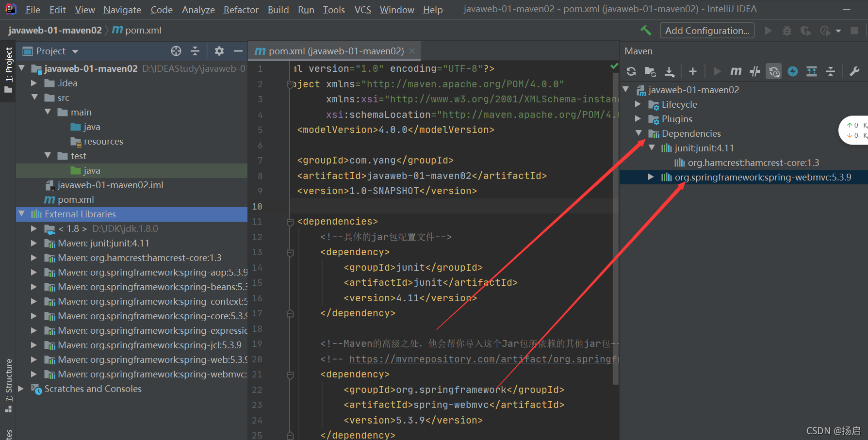
Task: Toggle the show ignored/history Maven button
Action: click(x=774, y=71)
